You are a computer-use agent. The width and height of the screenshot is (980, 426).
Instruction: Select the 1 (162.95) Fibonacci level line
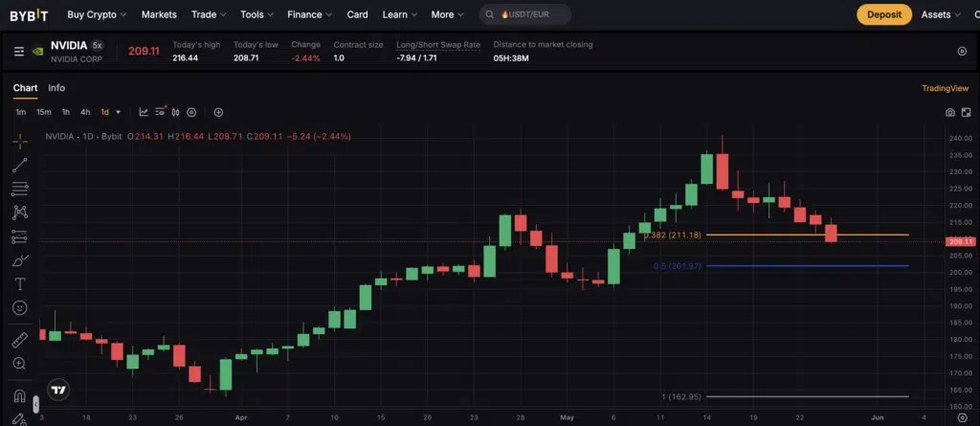click(808, 396)
